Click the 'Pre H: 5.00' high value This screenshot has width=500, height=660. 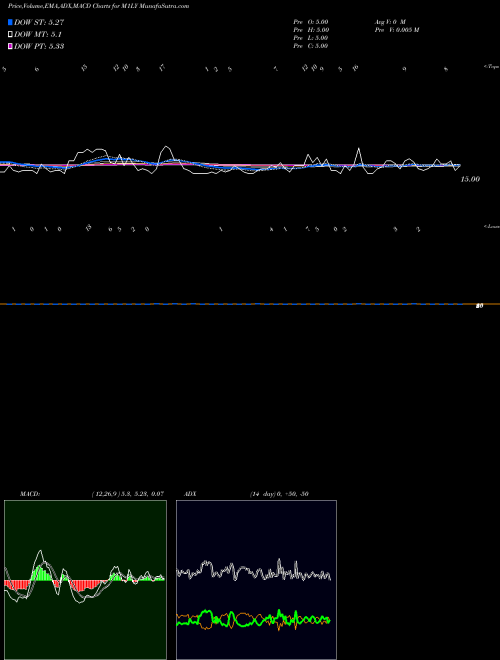[x=311, y=30]
